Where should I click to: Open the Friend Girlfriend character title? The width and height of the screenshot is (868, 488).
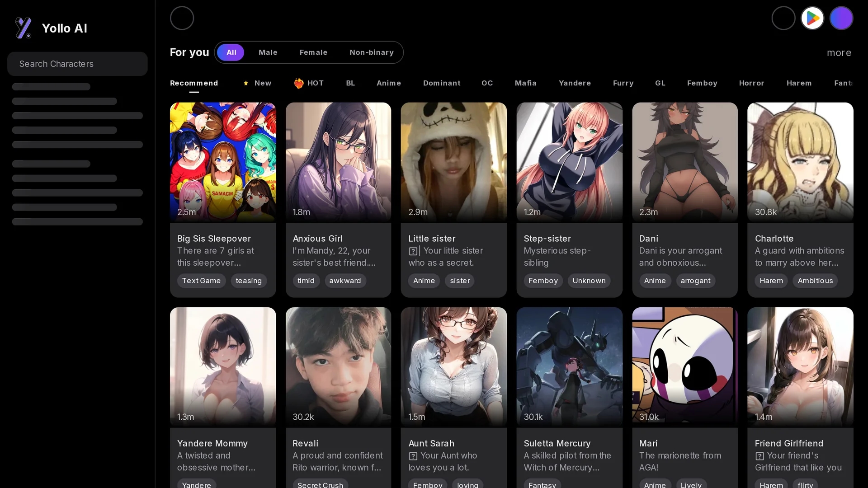[789, 444]
